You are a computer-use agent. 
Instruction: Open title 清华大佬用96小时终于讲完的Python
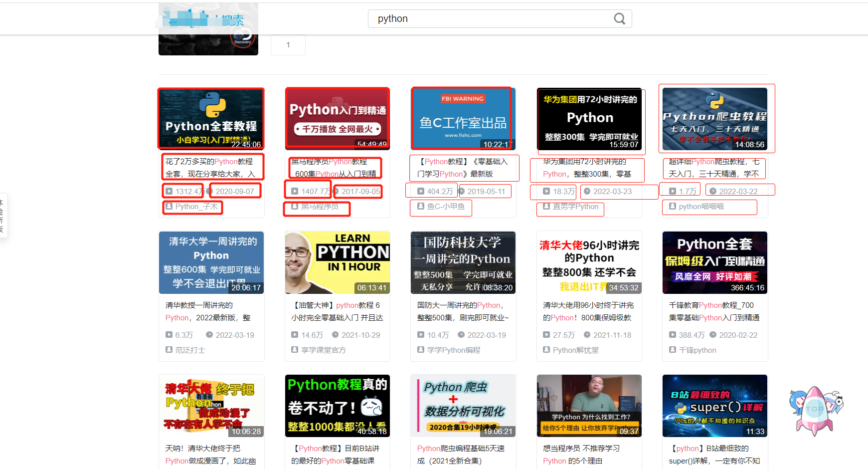coord(588,311)
